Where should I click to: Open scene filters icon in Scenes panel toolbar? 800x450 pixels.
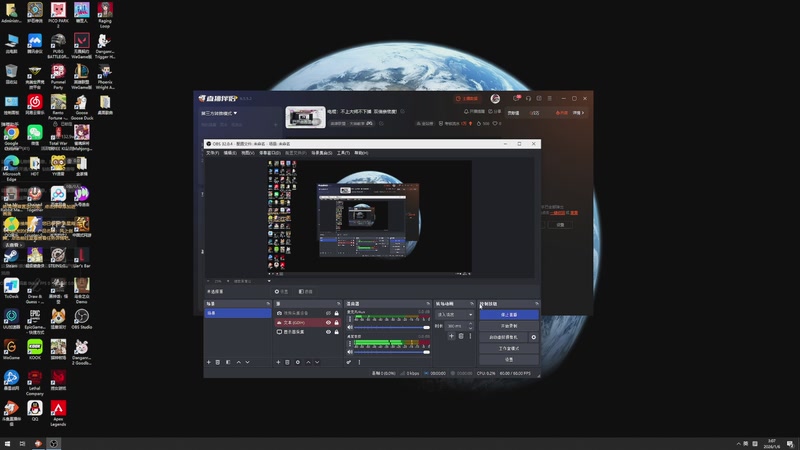[228, 362]
